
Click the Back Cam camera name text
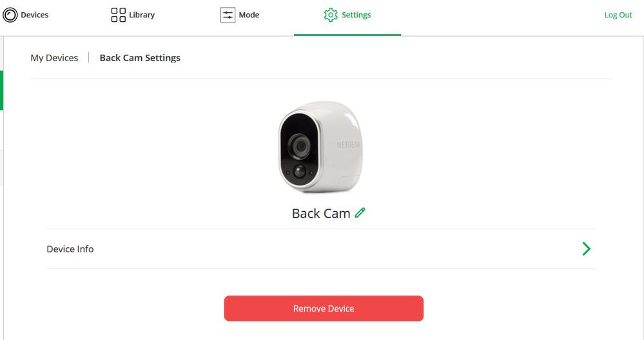[x=321, y=213]
